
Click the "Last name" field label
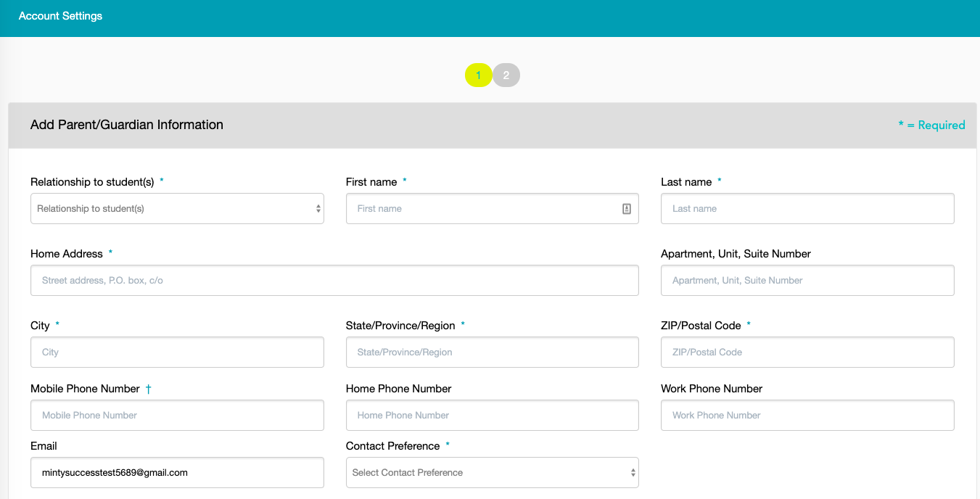[x=686, y=182]
